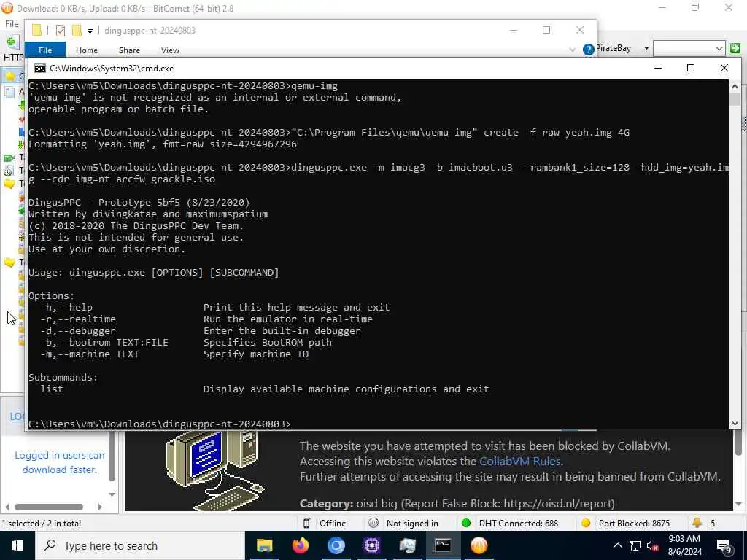
Task: Show hidden system tray icons
Action: 617,545
